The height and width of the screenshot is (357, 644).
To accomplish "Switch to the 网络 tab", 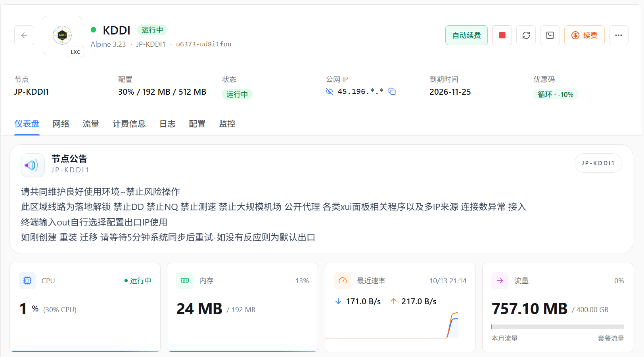I will tap(61, 124).
